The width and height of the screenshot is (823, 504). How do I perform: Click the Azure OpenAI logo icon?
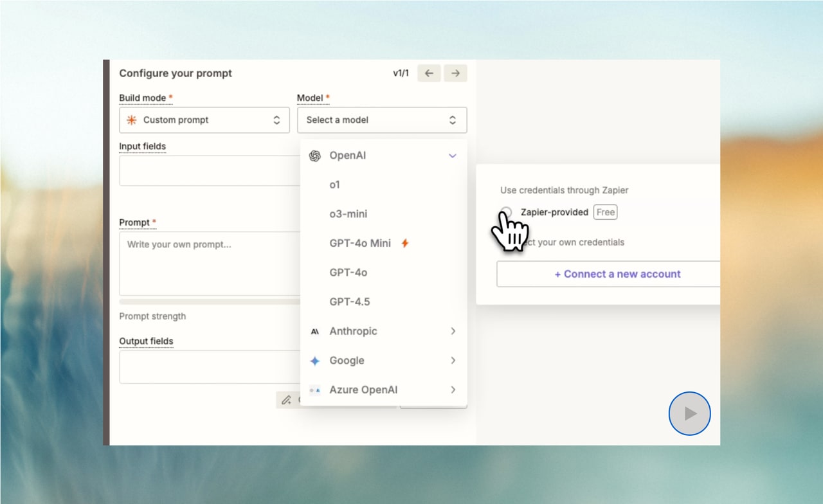(x=315, y=390)
